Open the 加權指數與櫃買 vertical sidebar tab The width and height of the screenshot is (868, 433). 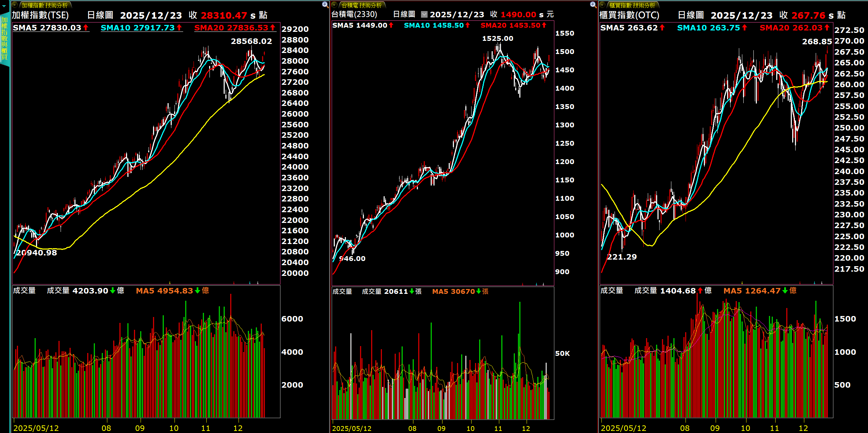click(5, 38)
